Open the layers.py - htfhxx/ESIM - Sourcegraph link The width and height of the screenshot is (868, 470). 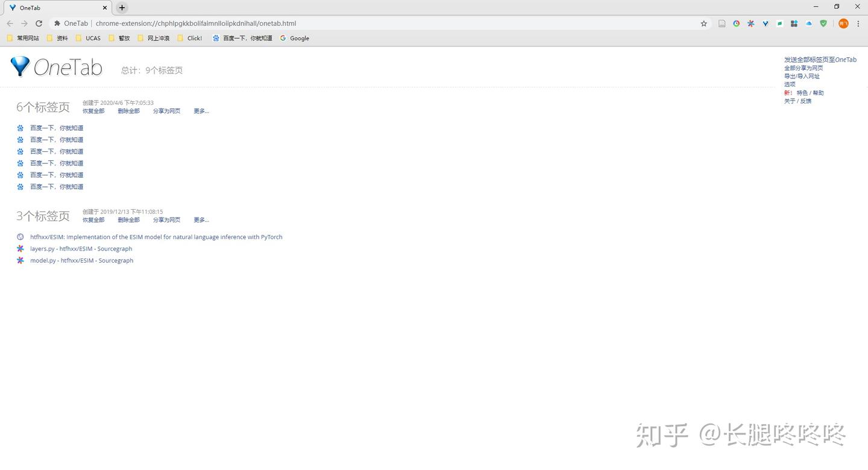click(81, 249)
